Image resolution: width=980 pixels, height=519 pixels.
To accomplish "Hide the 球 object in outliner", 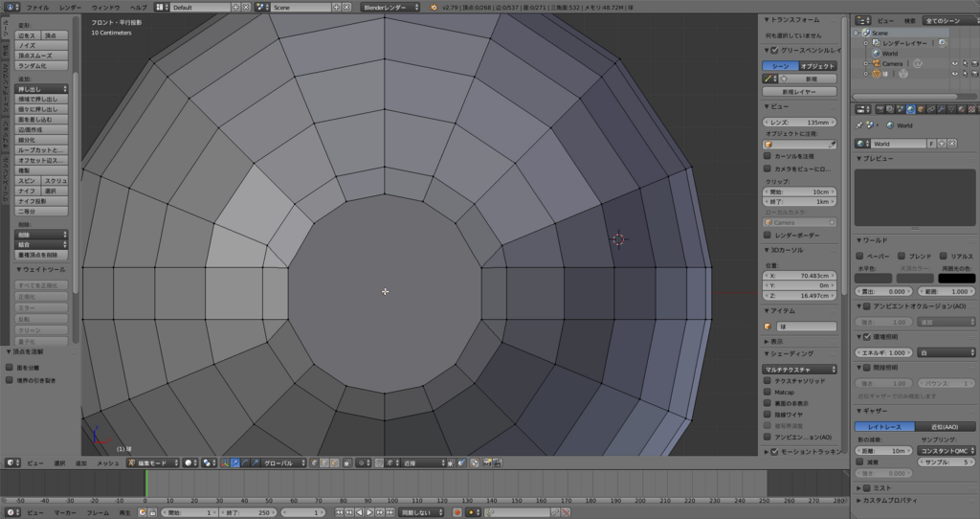I will pyautogui.click(x=954, y=73).
